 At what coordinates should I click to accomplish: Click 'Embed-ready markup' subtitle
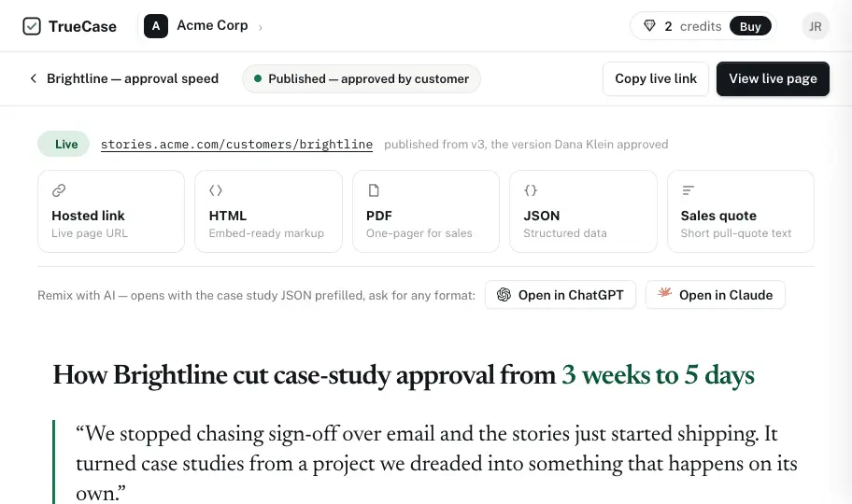(x=266, y=233)
